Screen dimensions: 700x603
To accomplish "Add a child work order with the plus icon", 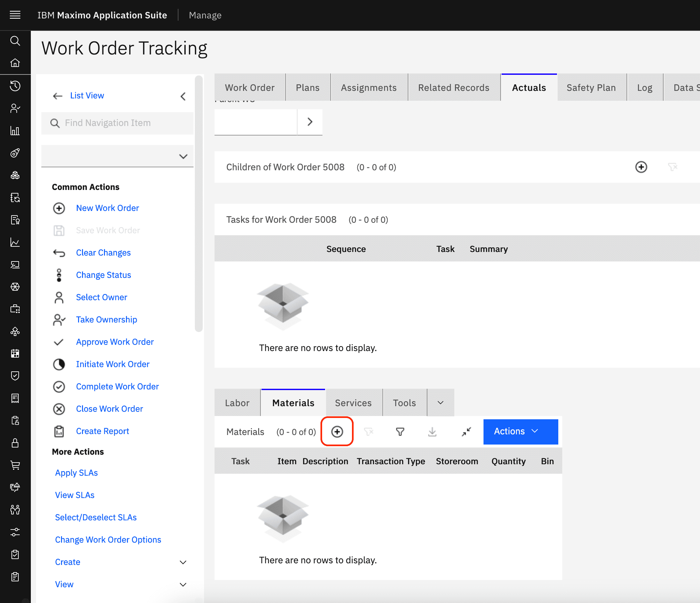I will tap(641, 167).
